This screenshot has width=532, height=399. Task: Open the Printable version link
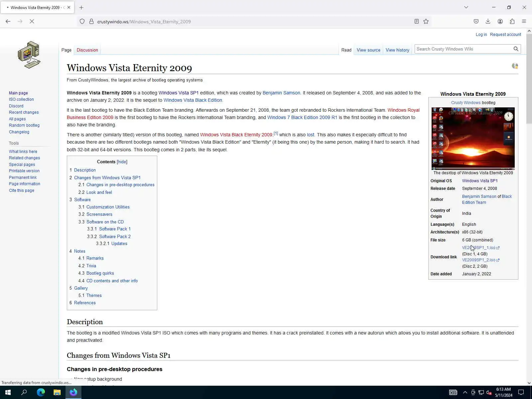point(24,171)
